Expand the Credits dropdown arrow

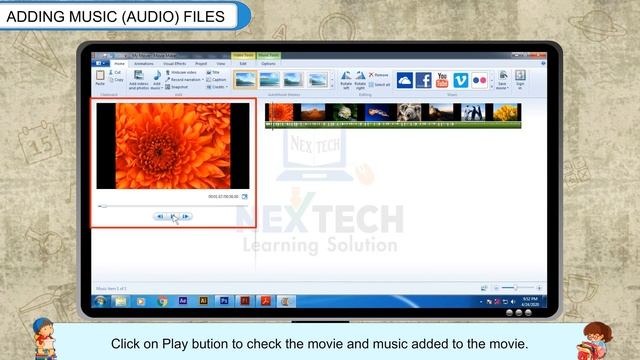click(x=227, y=87)
